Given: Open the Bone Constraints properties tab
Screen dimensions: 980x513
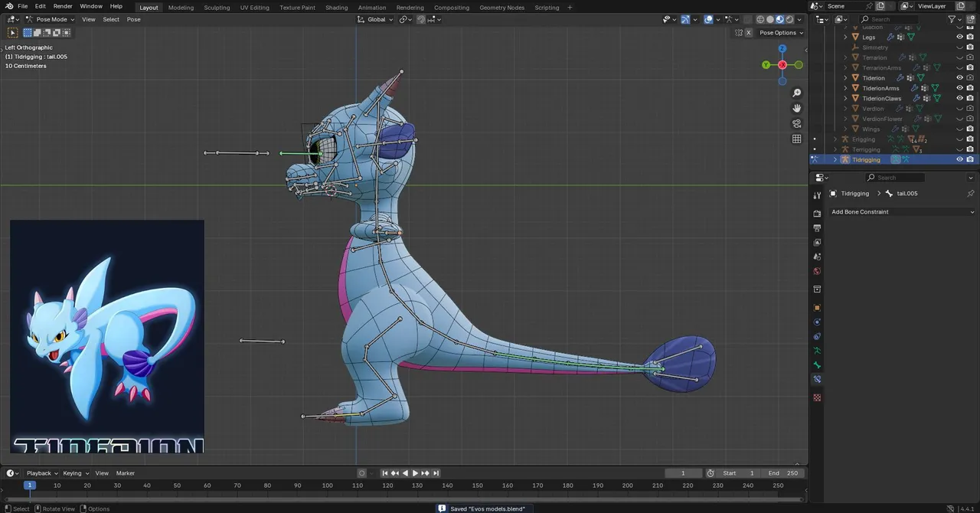Looking at the screenshot, I should click(817, 379).
